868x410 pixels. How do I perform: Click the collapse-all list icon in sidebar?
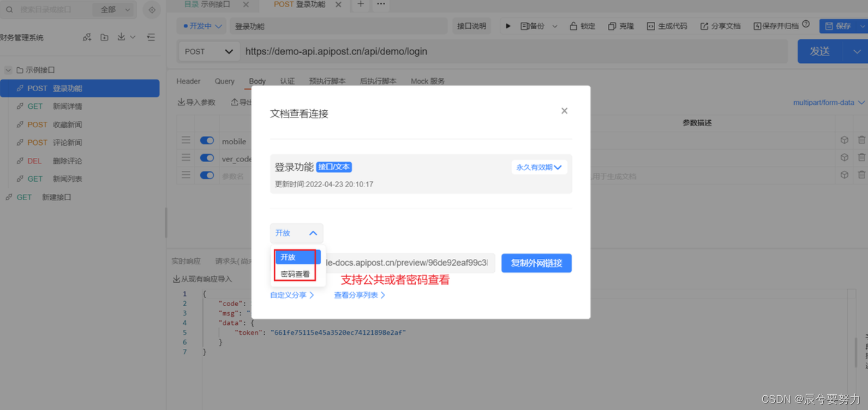click(x=151, y=37)
